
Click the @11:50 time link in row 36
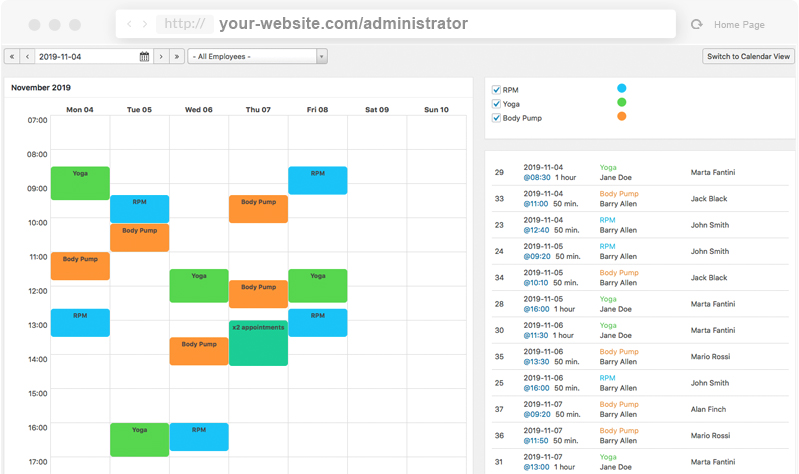(x=536, y=441)
